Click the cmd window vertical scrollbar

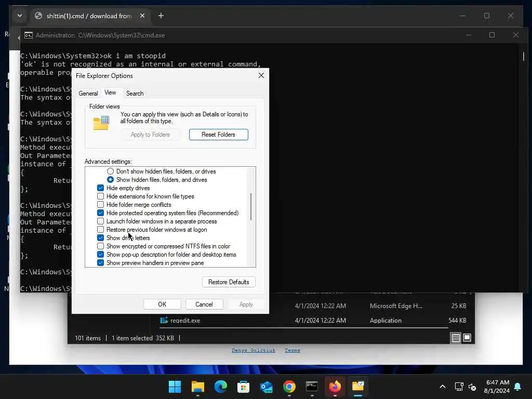[524, 56]
